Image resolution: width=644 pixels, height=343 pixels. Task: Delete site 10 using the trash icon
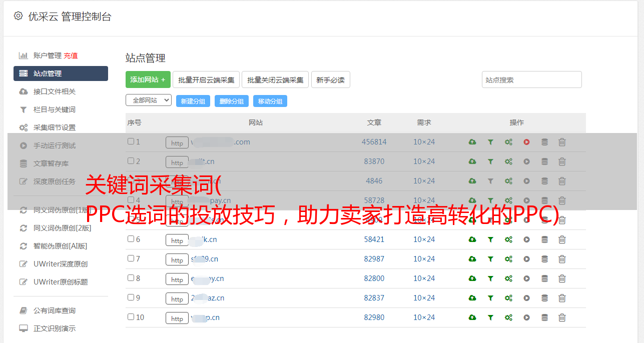point(562,317)
